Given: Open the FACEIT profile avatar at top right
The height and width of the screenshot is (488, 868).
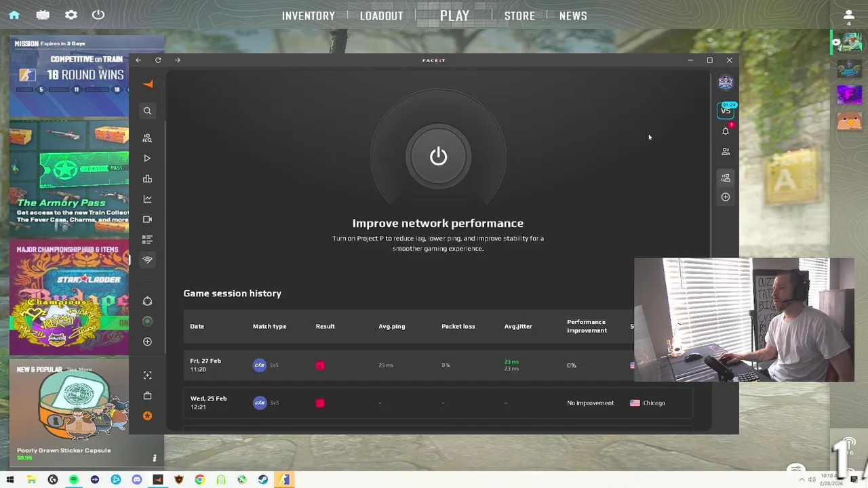Looking at the screenshot, I should [x=726, y=83].
